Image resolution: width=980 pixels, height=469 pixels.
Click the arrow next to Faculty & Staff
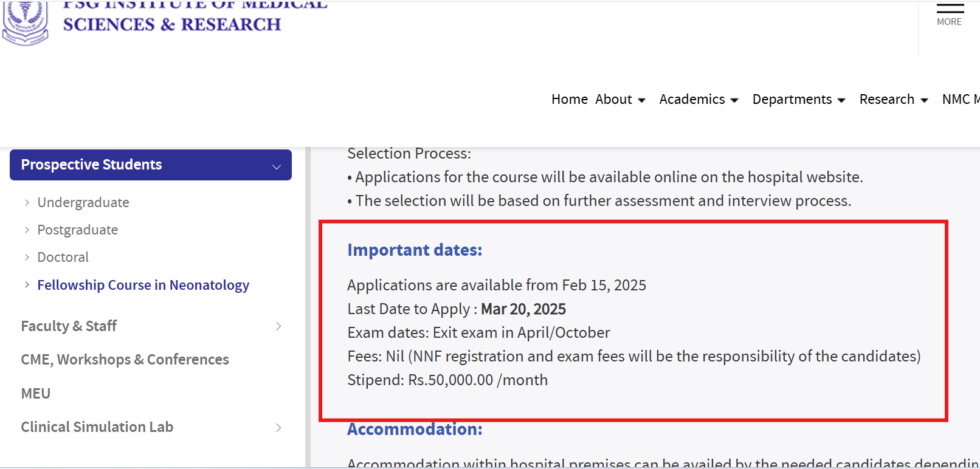pyautogui.click(x=278, y=326)
